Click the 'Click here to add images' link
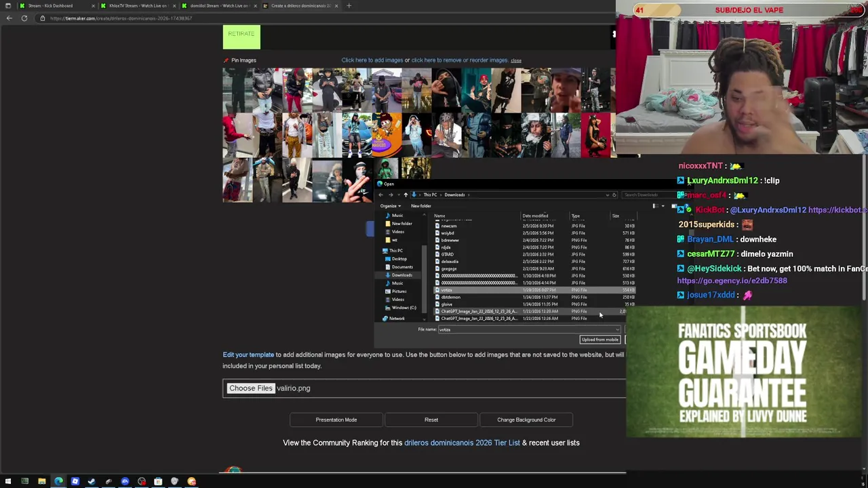This screenshot has height=488, width=868. pos(372,60)
